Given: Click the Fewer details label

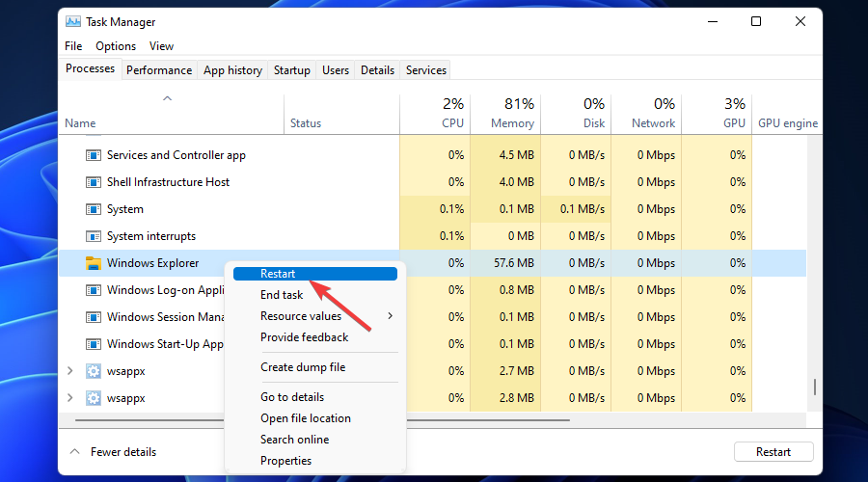Looking at the screenshot, I should (x=123, y=452).
